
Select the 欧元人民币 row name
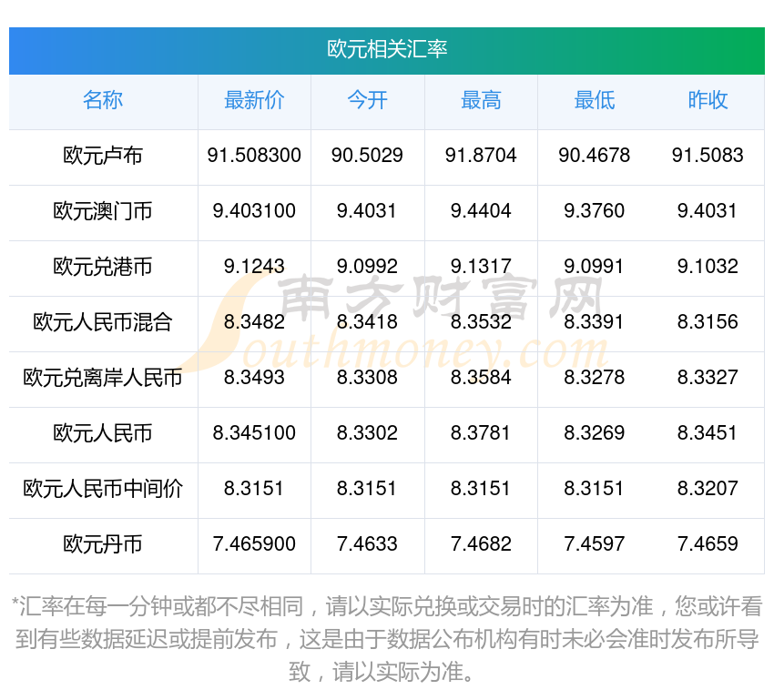[103, 433]
